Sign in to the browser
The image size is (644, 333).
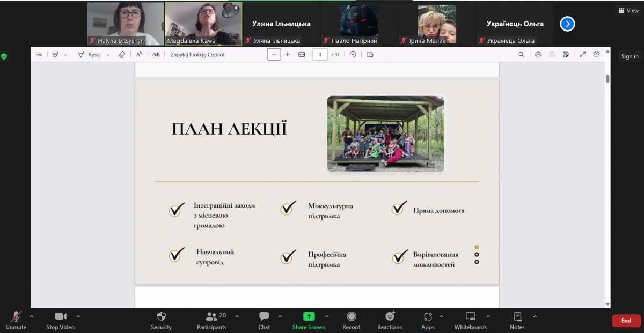629,56
